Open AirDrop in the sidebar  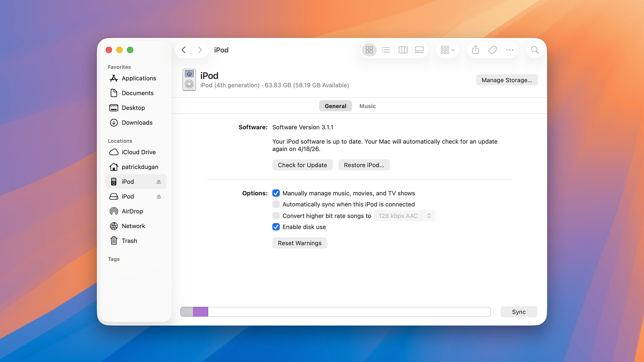click(136, 211)
